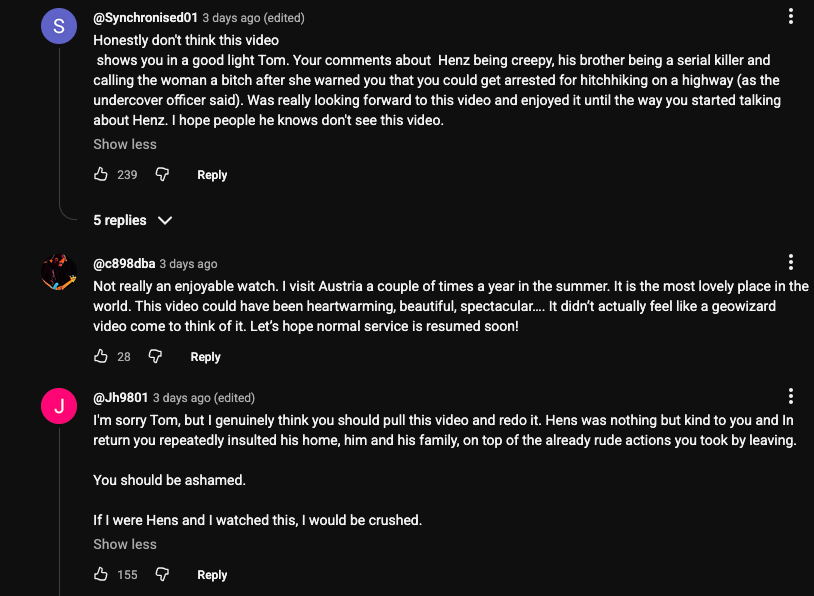Like the comment by @c898dba
The image size is (814, 596).
click(101, 357)
